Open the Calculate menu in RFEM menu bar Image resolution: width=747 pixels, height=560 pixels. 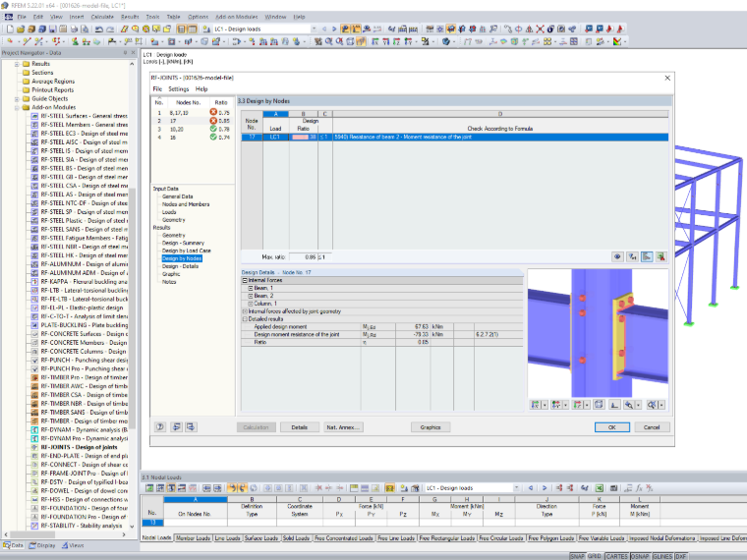pos(102,17)
